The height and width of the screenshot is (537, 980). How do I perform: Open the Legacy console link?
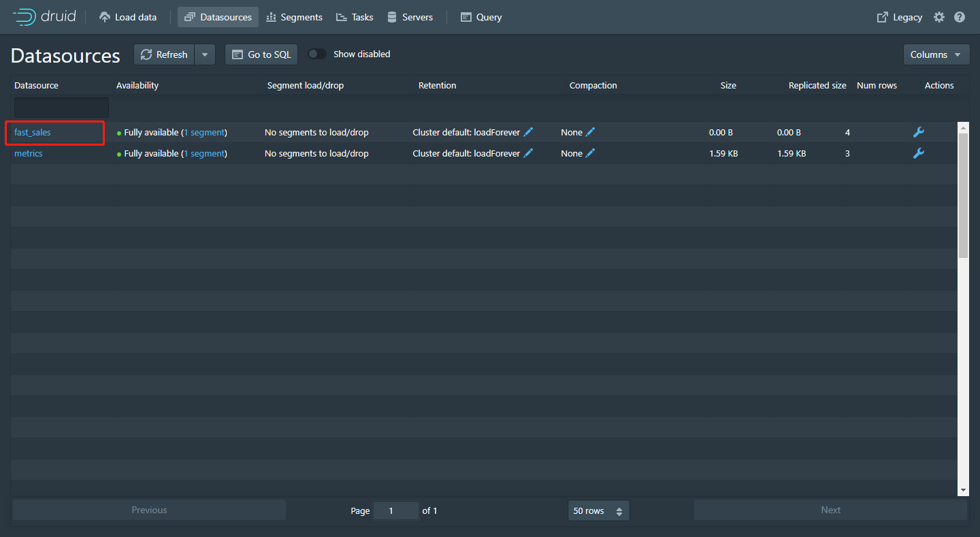[x=900, y=17]
